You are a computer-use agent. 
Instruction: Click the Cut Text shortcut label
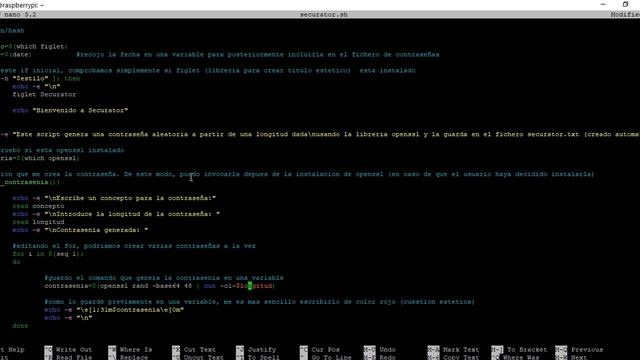point(200,350)
